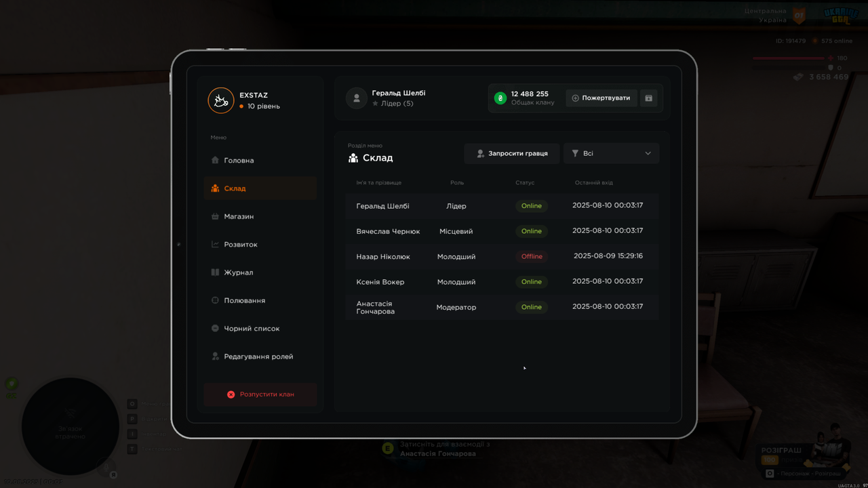
Task: Click the chart icon beside Розвиток
Action: 215,245
